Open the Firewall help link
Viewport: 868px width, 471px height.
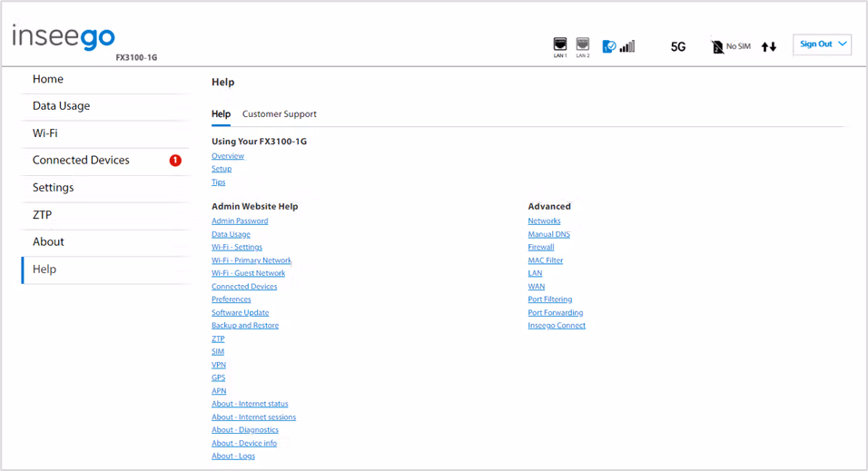[541, 247]
